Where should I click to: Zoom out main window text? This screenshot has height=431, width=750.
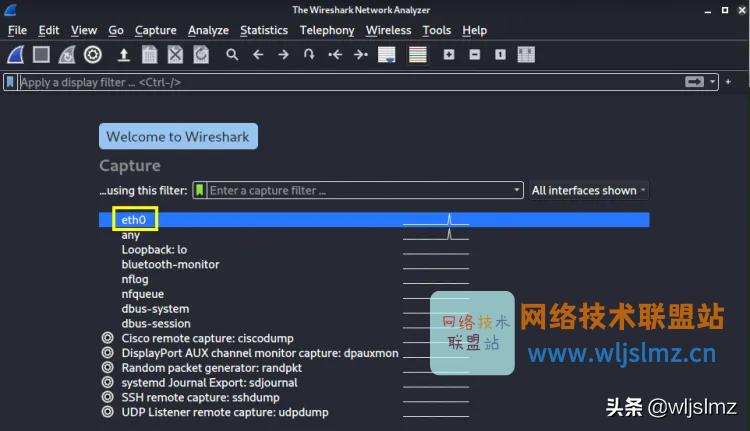[x=474, y=55]
